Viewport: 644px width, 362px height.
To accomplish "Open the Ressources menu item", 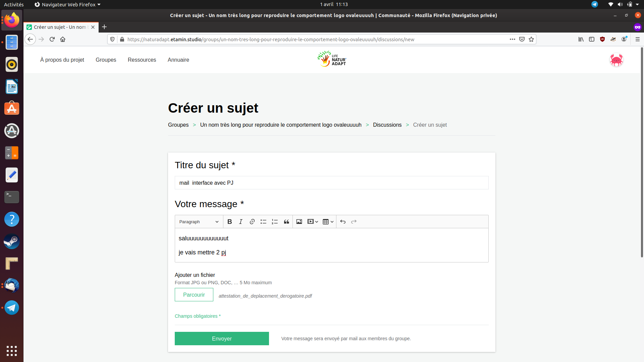I will pos(142,60).
